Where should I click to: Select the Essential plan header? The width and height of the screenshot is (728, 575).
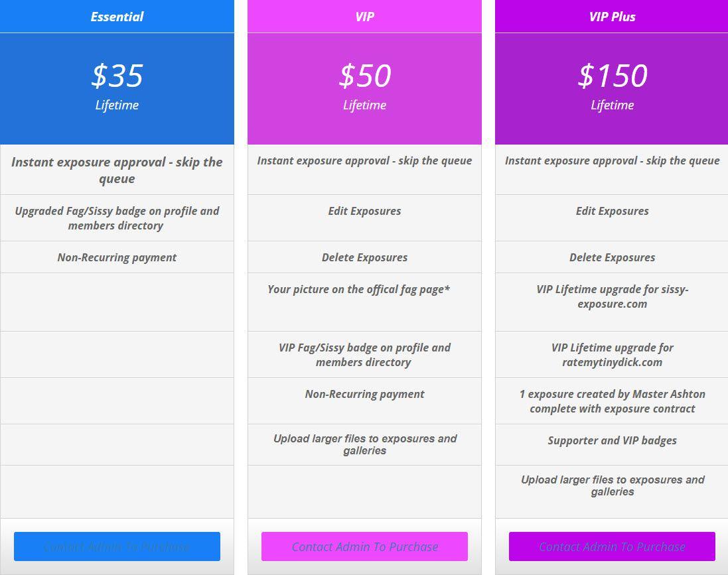click(117, 17)
